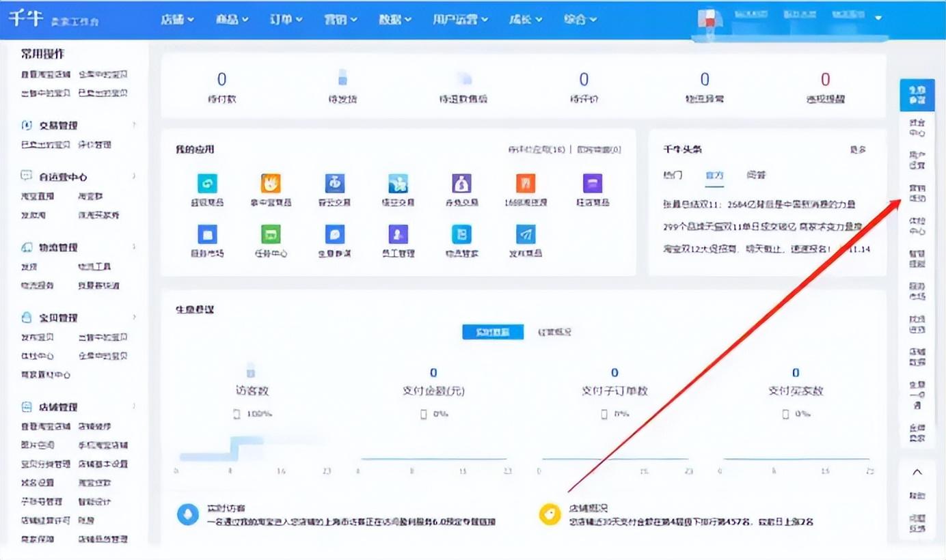Click the 千牛 logo in the header

point(26,18)
